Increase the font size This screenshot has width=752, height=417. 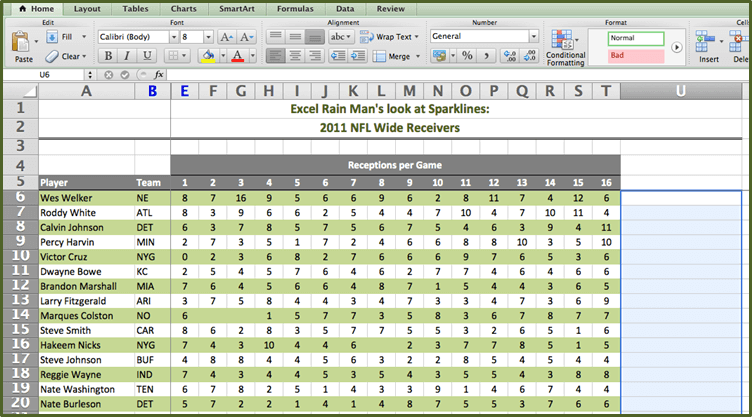click(x=226, y=36)
